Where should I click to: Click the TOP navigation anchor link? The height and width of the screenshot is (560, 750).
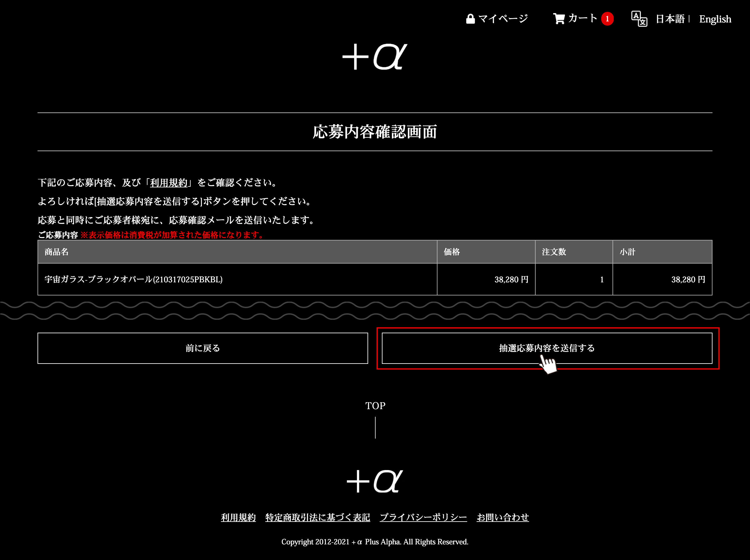(x=374, y=405)
